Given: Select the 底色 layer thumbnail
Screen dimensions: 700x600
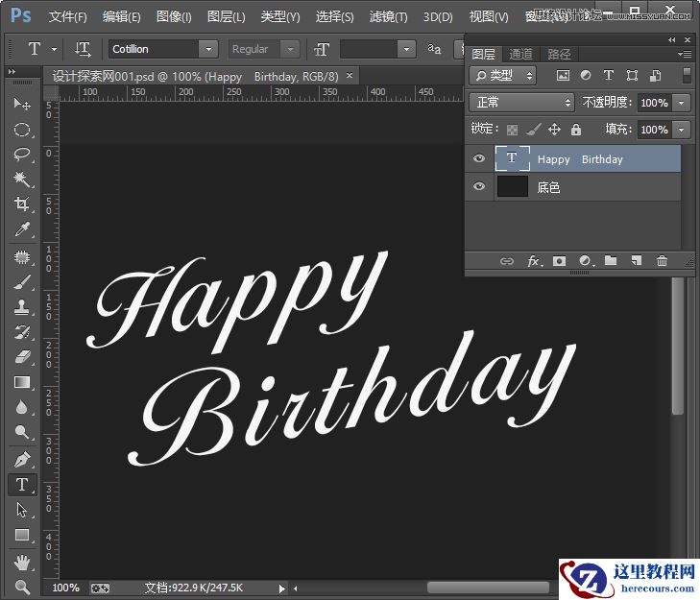Looking at the screenshot, I should (x=513, y=187).
